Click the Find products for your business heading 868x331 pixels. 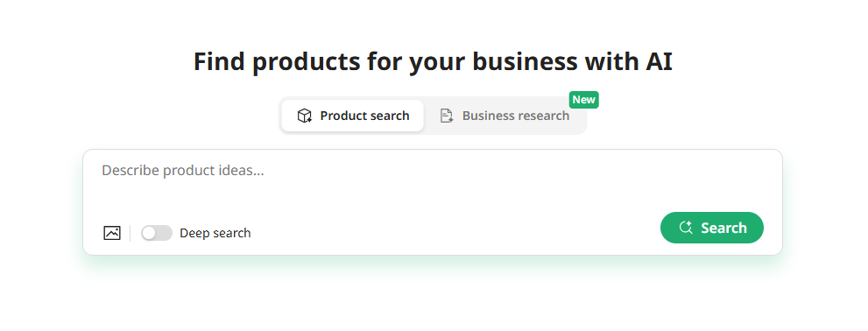click(433, 61)
